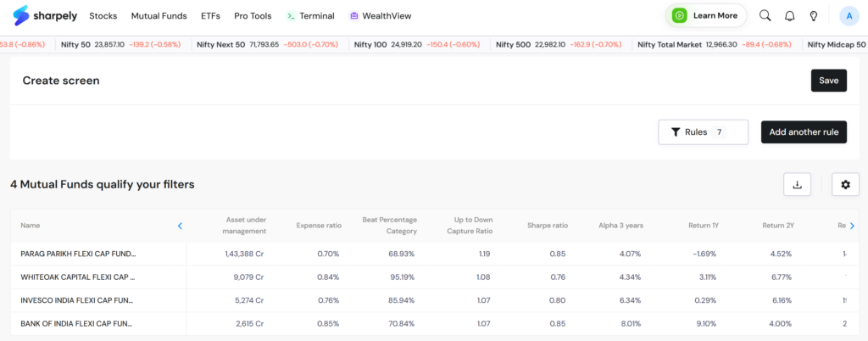The width and height of the screenshot is (868, 341).
Task: Open notifications bell icon
Action: (x=790, y=16)
